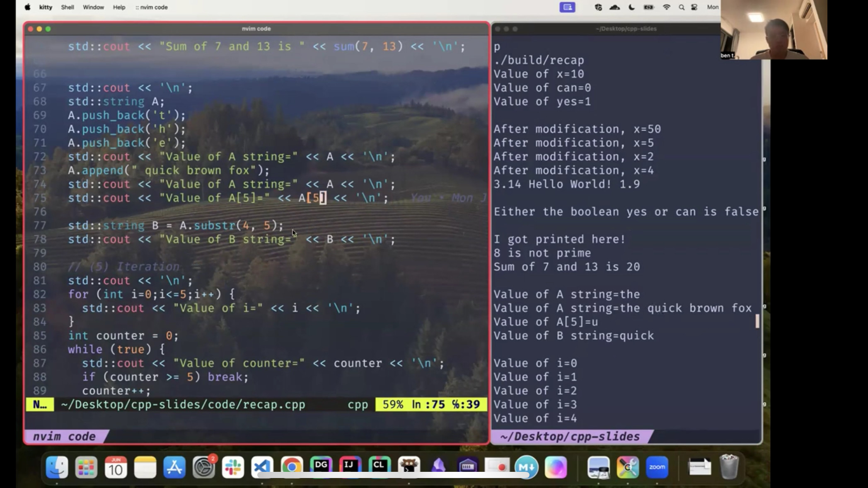Image resolution: width=868 pixels, height=488 pixels.
Task: Open System Settings with badge in Dock
Action: 204,467
